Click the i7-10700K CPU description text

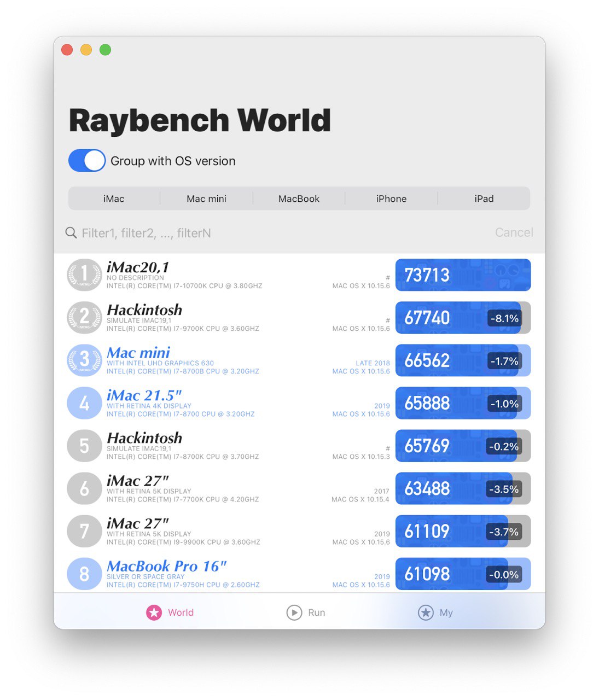[184, 286]
